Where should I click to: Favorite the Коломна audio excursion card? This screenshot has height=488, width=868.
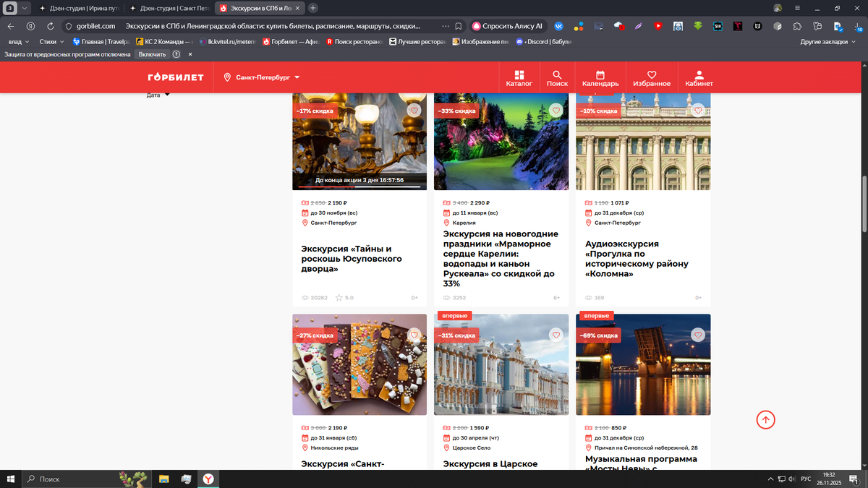click(x=697, y=111)
